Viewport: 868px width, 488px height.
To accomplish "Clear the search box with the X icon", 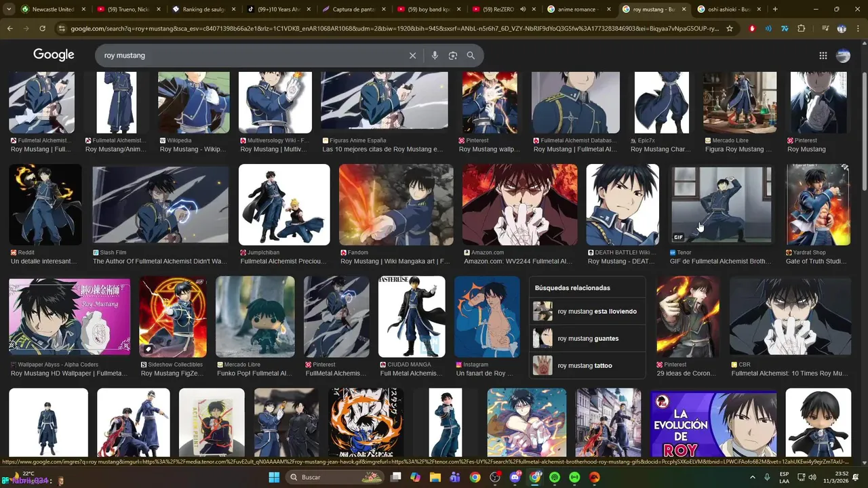I will click(412, 56).
